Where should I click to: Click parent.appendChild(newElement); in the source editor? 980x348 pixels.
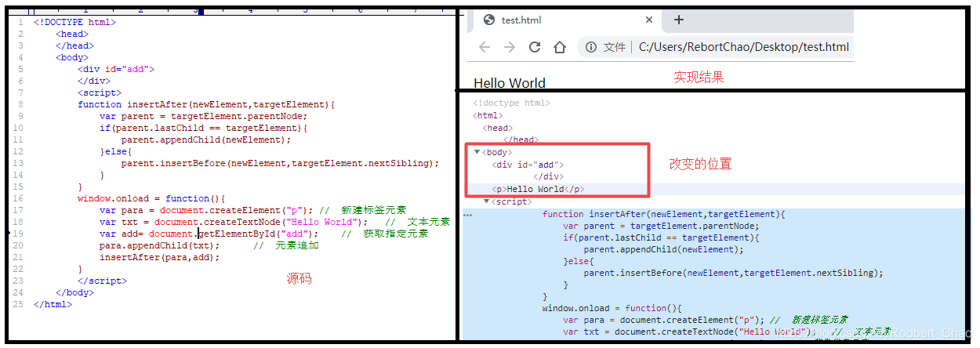point(206,140)
